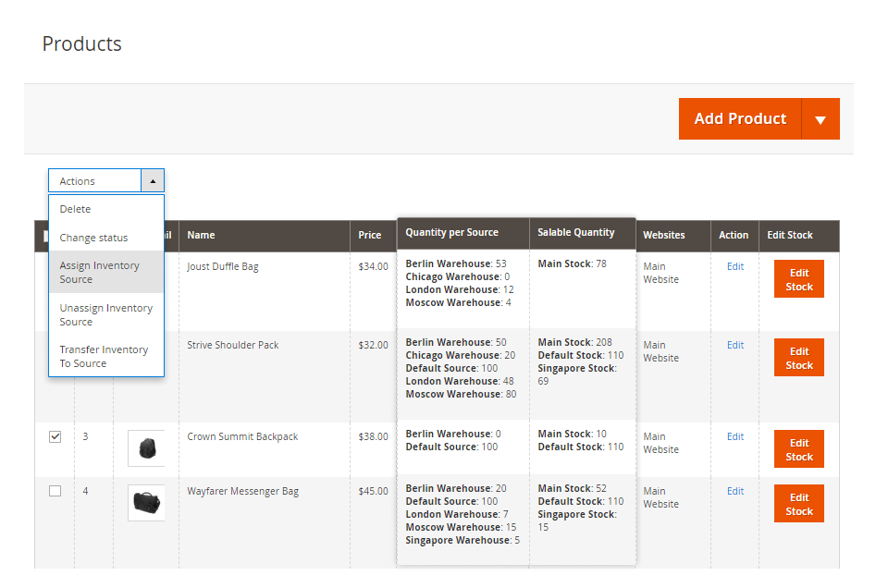
Task: Select Transfer Inventory To Source option
Action: pyautogui.click(x=104, y=356)
